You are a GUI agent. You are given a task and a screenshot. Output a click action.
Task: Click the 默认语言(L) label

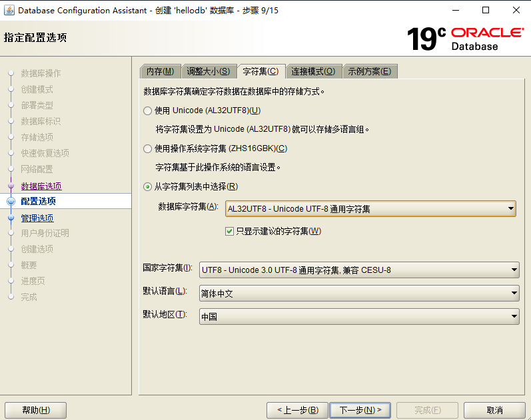pos(165,291)
